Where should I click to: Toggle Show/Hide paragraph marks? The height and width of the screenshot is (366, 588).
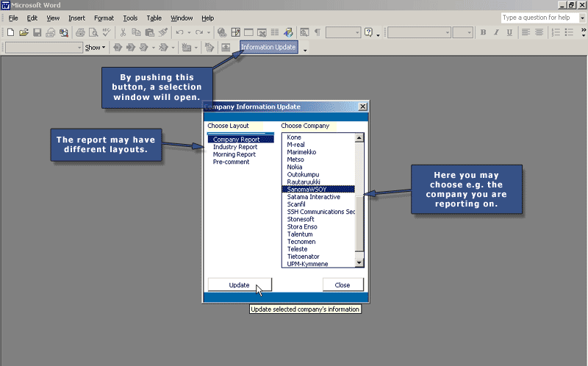(x=318, y=32)
